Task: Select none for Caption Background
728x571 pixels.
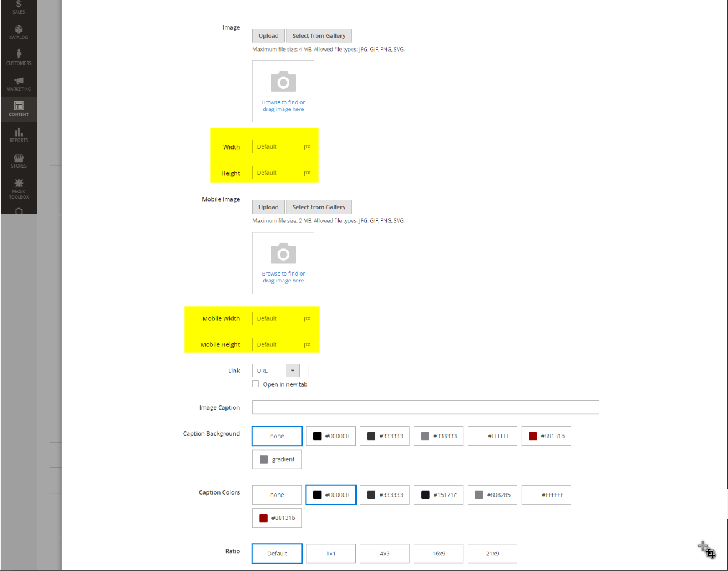Action: [277, 436]
